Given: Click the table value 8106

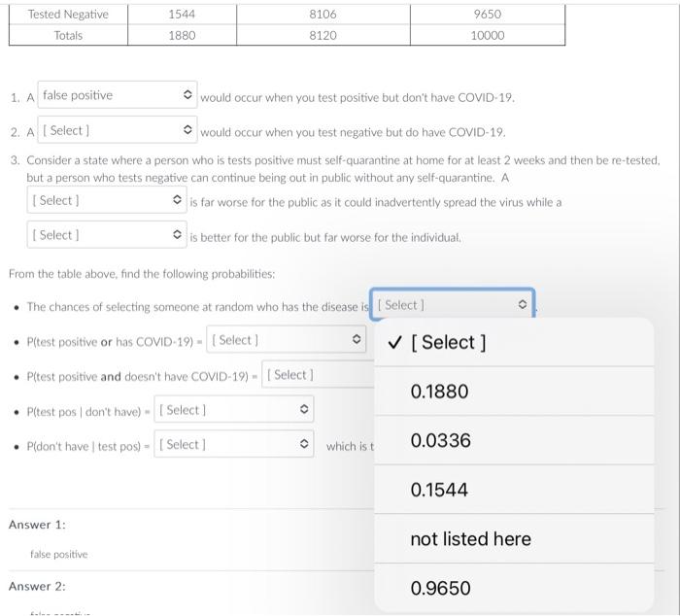Looking at the screenshot, I should tap(323, 15).
